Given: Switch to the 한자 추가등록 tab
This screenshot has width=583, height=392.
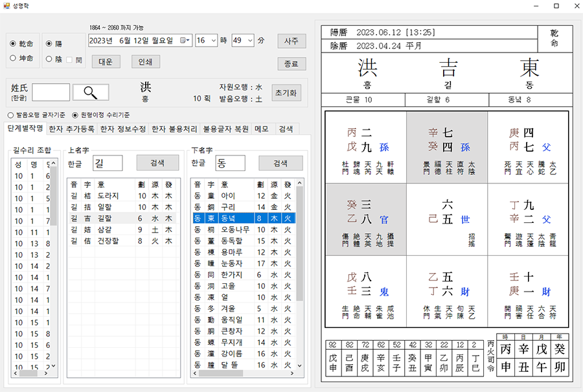Looking at the screenshot, I should pos(71,128).
